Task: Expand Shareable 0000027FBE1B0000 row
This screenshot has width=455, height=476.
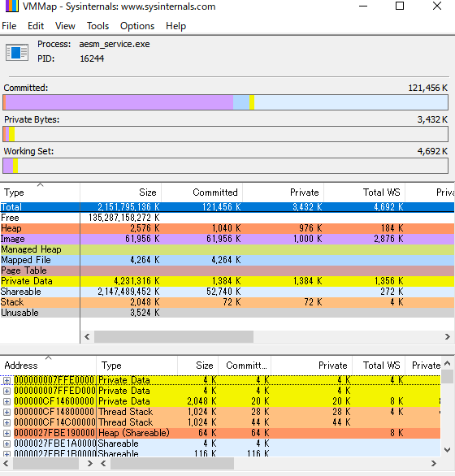Action: 6,454
